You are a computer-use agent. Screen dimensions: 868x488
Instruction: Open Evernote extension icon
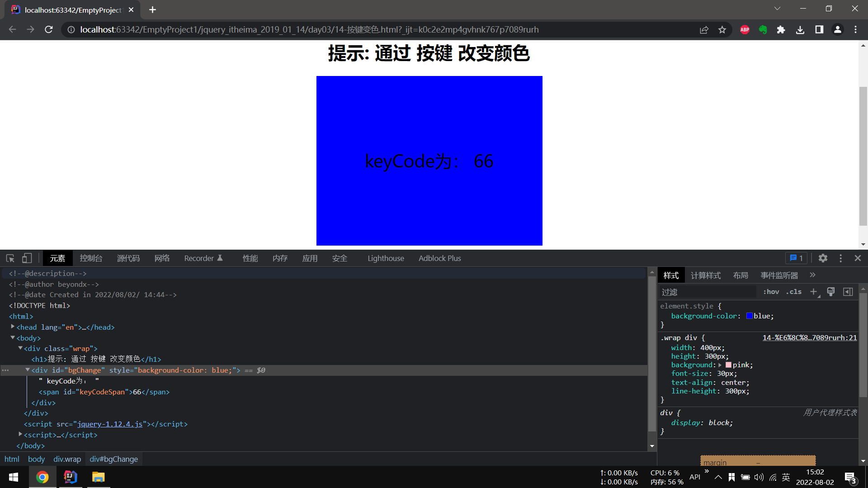[763, 29]
